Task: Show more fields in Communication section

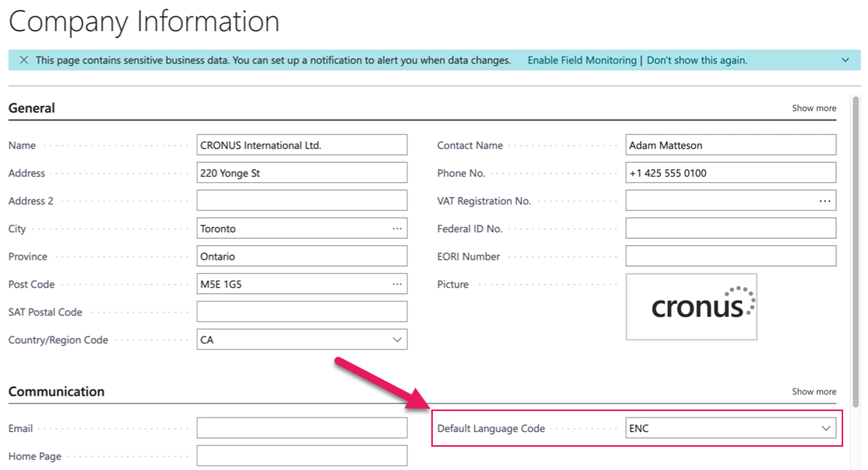Action: point(814,392)
